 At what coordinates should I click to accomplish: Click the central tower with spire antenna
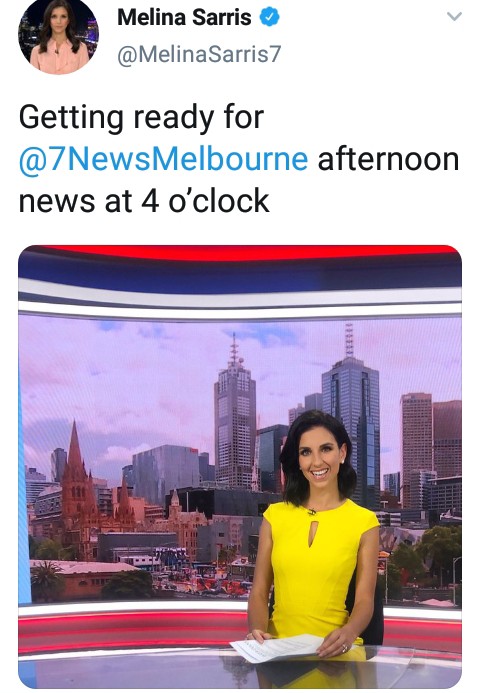pos(235,415)
